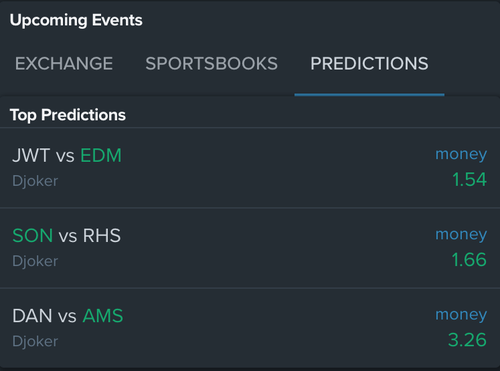Click Djoker under JWT vs EDM
The height and width of the screenshot is (371, 500).
pos(35,181)
